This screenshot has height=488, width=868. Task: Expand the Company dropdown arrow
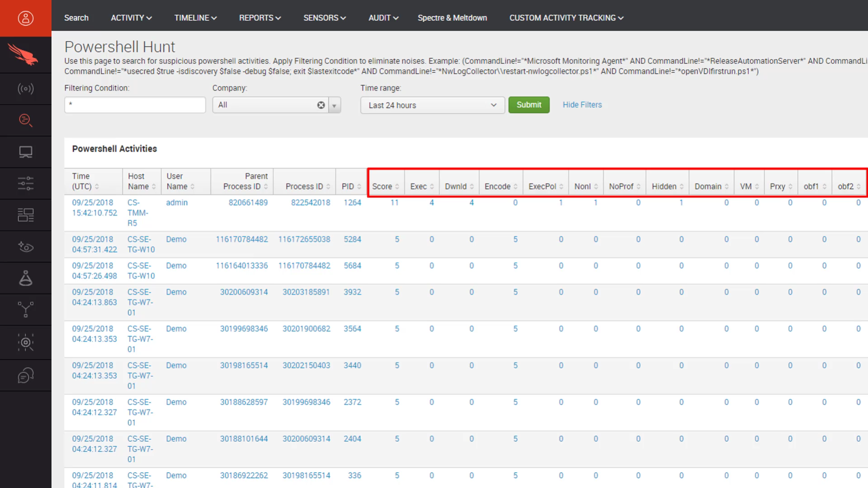[x=334, y=105]
